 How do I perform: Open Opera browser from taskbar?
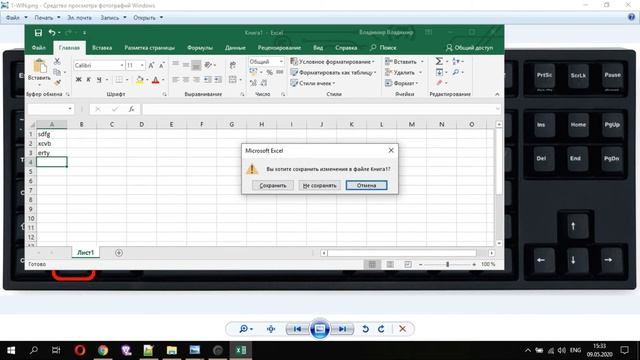(80, 350)
